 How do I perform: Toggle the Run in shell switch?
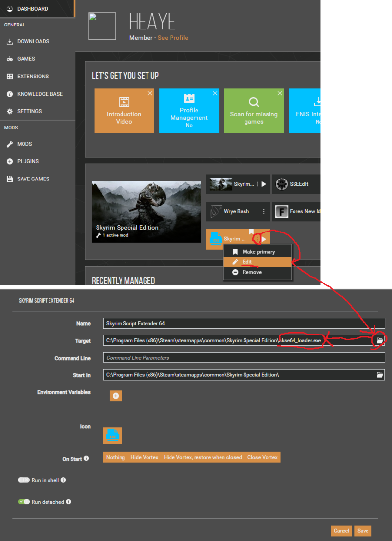click(24, 480)
